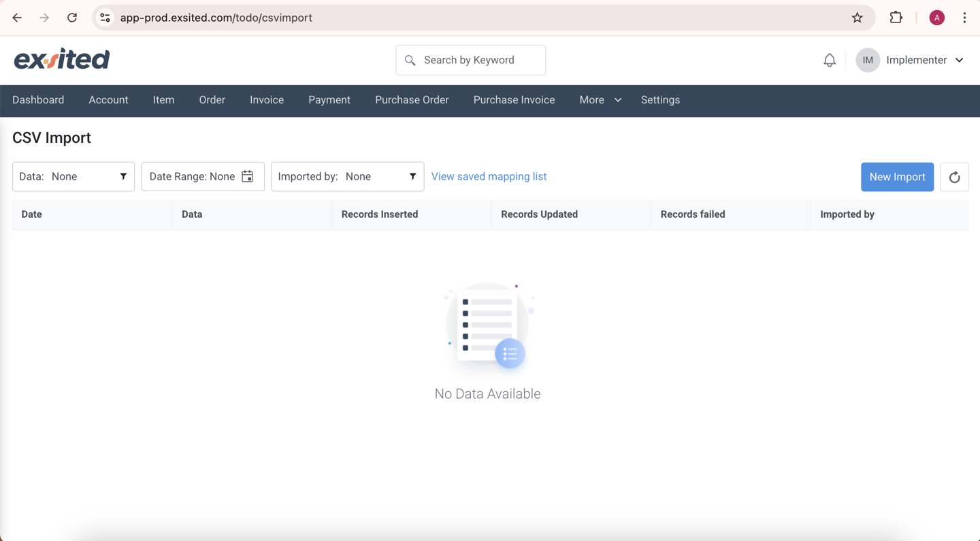
Task: Expand the Data filter dropdown
Action: (73, 176)
